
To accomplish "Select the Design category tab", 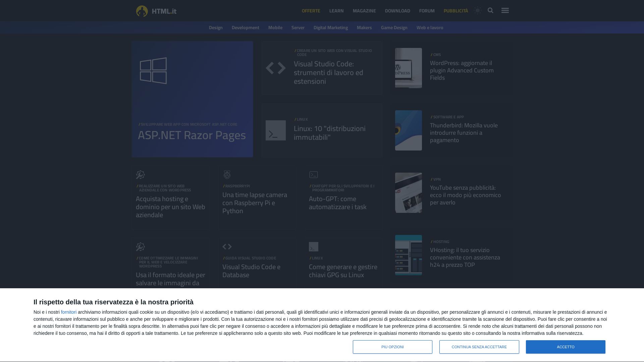I will [216, 27].
